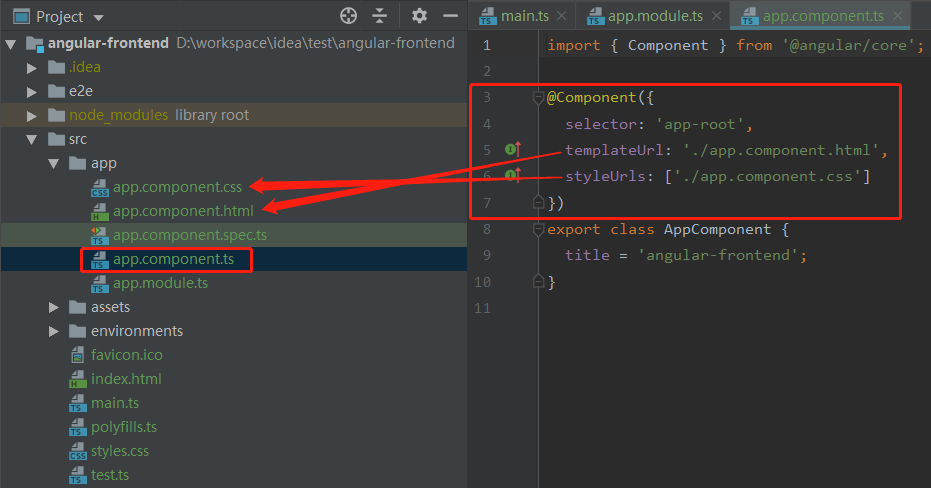The width and height of the screenshot is (931, 488).
Task: Click the CSS icon of styles.css
Action: [x=78, y=452]
